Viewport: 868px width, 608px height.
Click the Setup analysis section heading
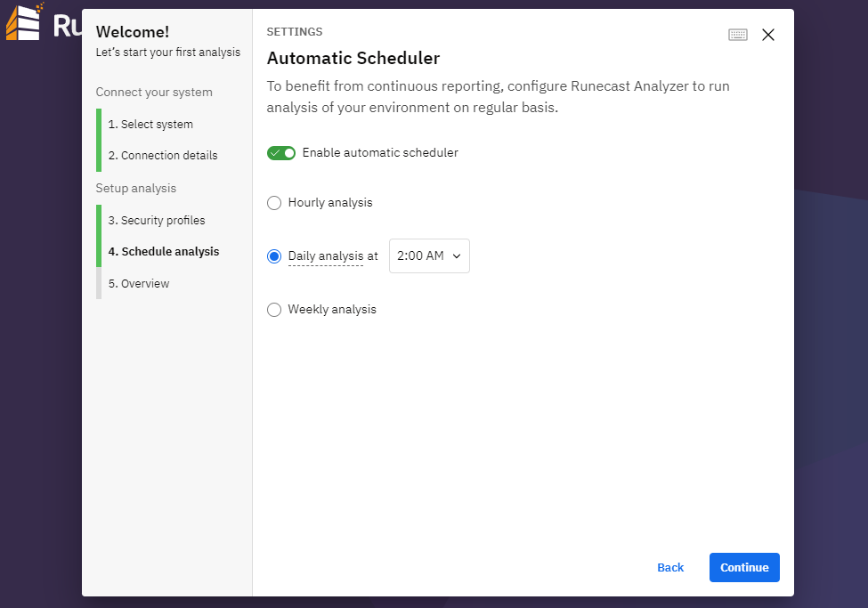(135, 188)
